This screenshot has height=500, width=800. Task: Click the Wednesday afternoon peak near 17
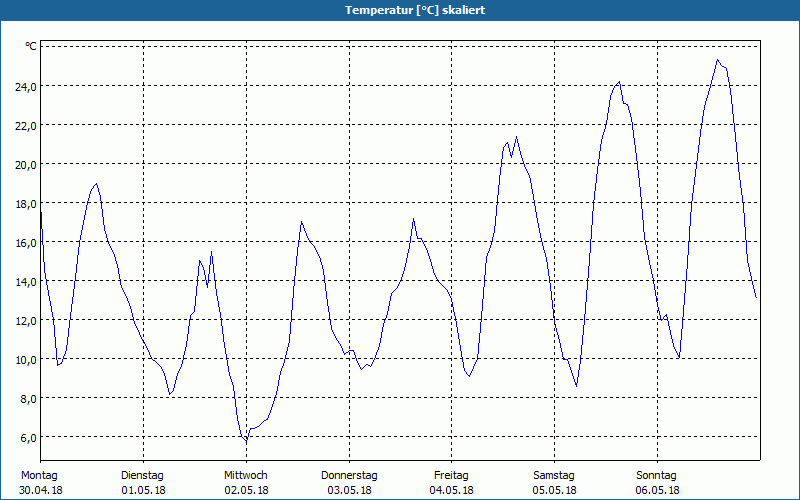tap(302, 221)
